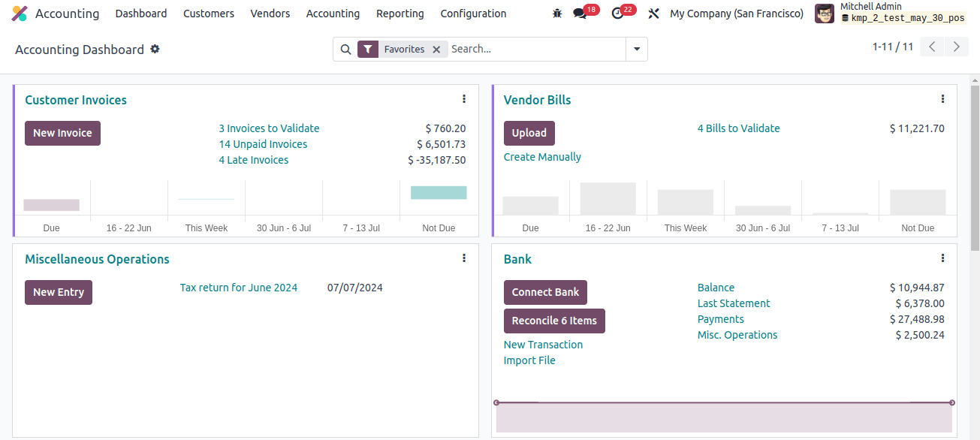Open Reporting menu

(400, 14)
